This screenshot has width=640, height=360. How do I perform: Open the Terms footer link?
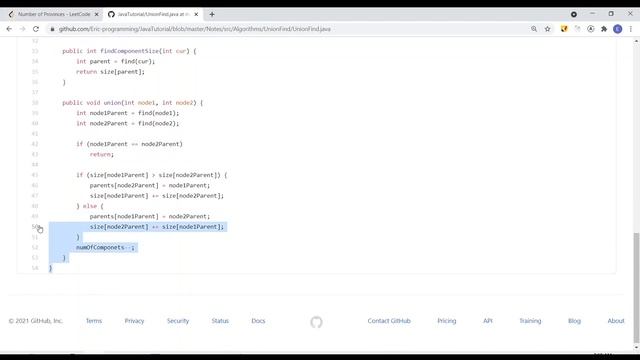pos(93,321)
